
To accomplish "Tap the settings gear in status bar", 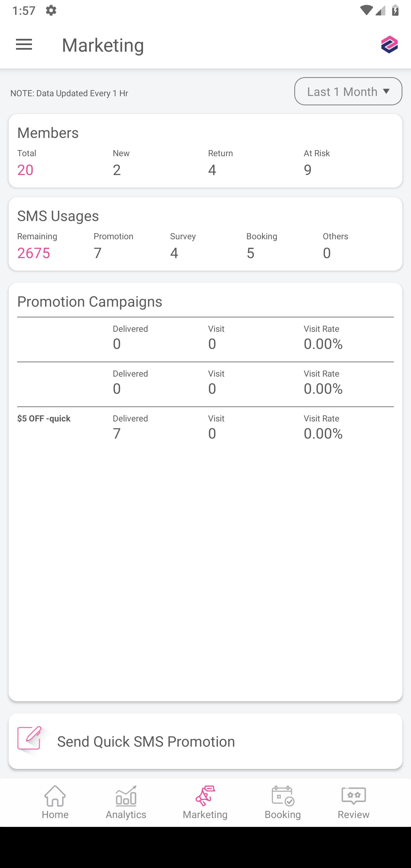I will point(51,11).
